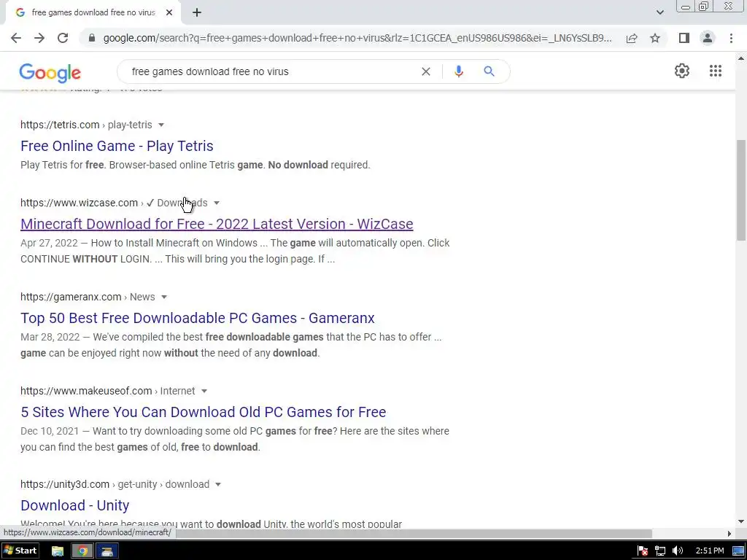Expand options arrow next to wizcase.com result
Screen dimensions: 747x560
(216, 203)
